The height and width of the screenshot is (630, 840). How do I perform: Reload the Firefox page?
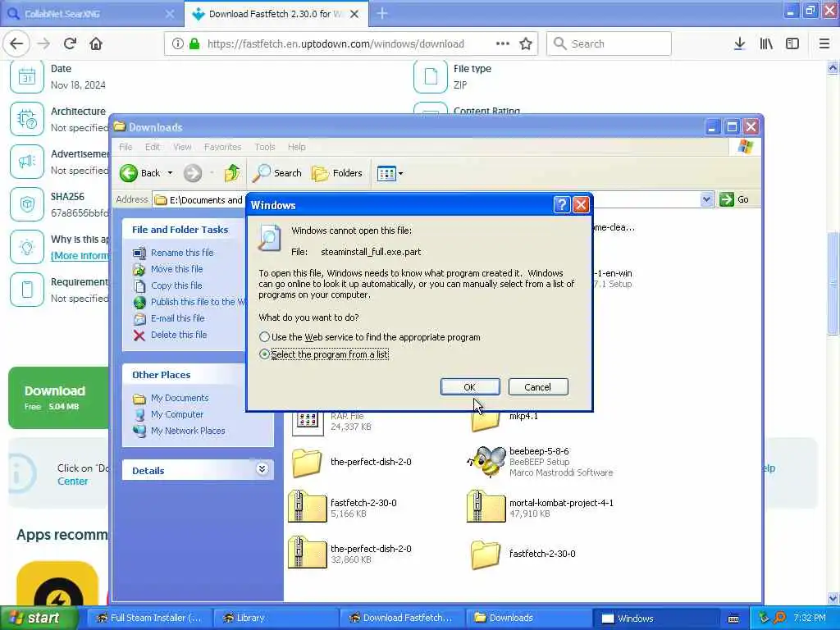[70, 44]
